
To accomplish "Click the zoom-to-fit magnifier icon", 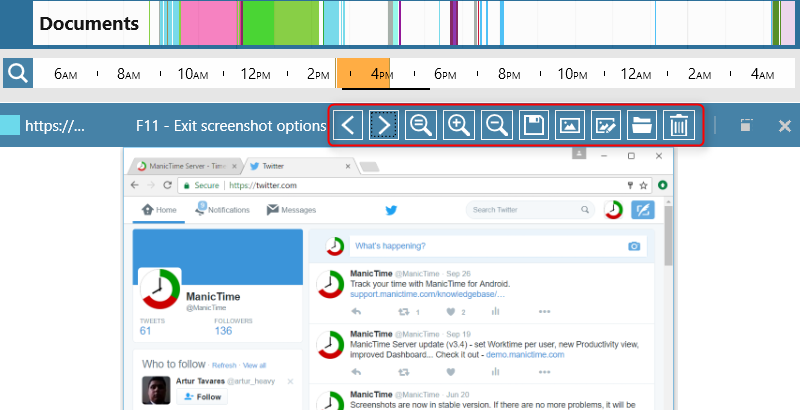I will click(x=422, y=125).
